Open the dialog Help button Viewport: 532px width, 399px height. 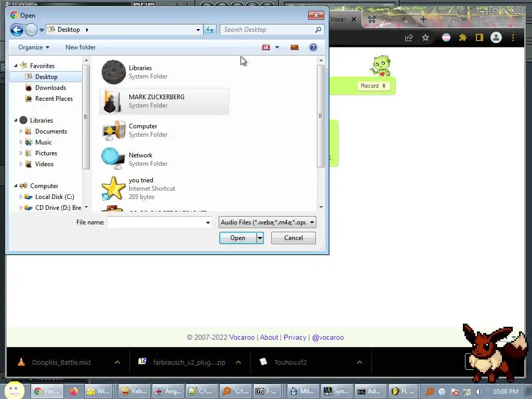click(x=313, y=47)
